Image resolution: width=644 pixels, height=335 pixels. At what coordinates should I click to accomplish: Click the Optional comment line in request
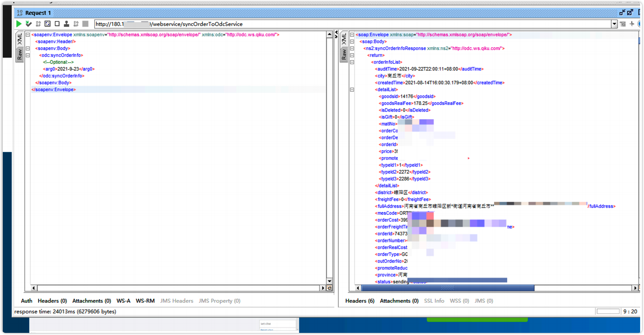[58, 62]
